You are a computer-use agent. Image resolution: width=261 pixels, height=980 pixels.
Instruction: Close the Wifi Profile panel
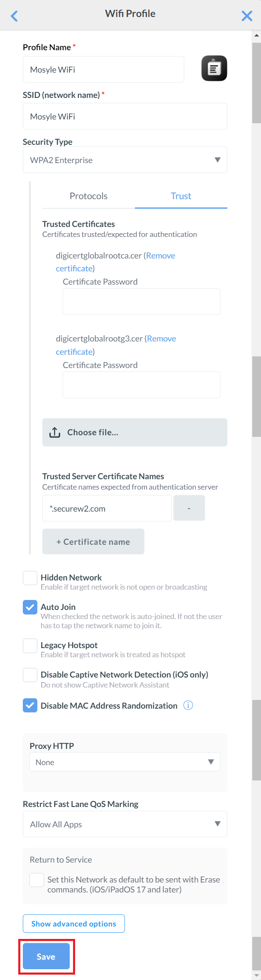[247, 16]
